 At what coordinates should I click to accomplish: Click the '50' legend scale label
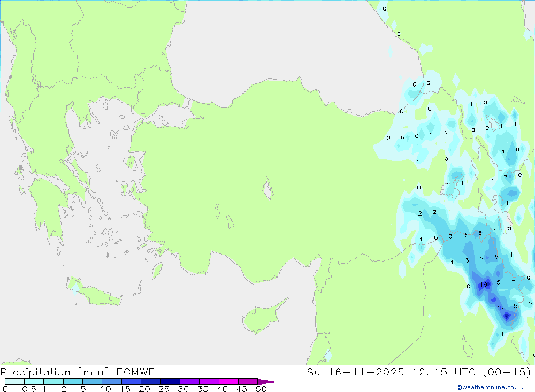262,389
